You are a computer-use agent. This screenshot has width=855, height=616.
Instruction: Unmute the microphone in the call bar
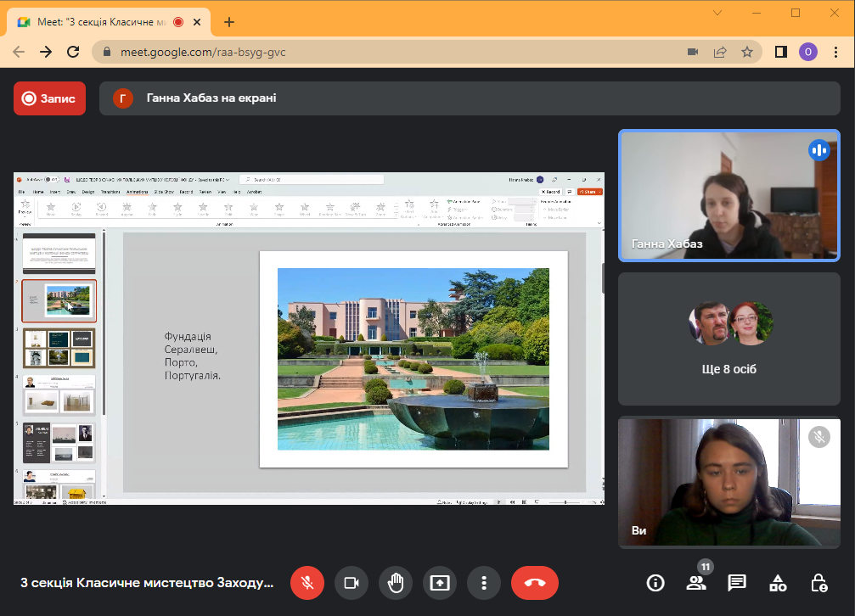click(307, 583)
